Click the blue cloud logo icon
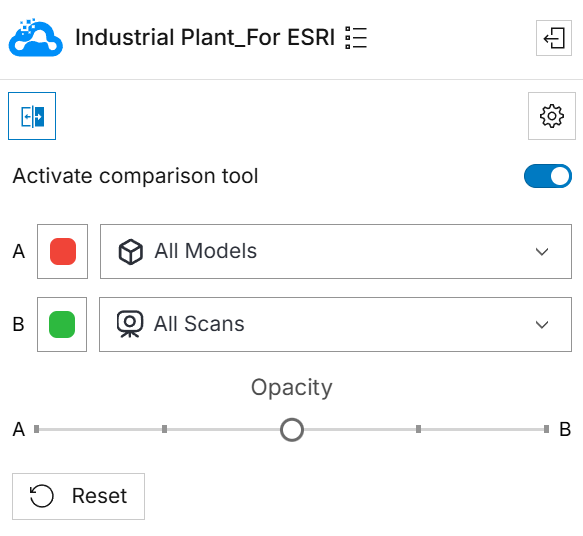The width and height of the screenshot is (583, 536). click(36, 38)
